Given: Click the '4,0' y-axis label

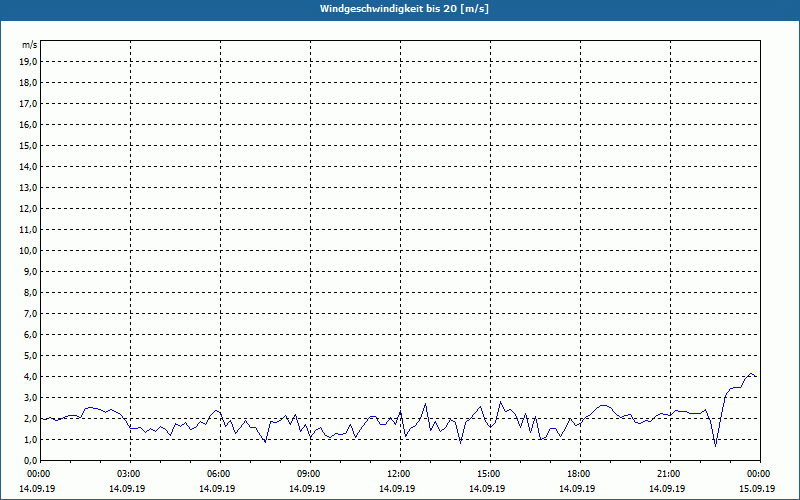Looking at the screenshot, I should coord(31,377).
